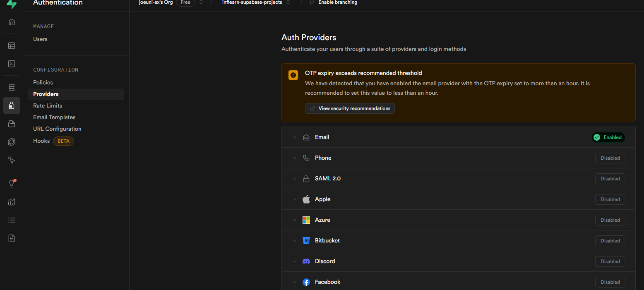Click the Discord logo icon
Viewport: 644px width, 290px height.
[306, 261]
